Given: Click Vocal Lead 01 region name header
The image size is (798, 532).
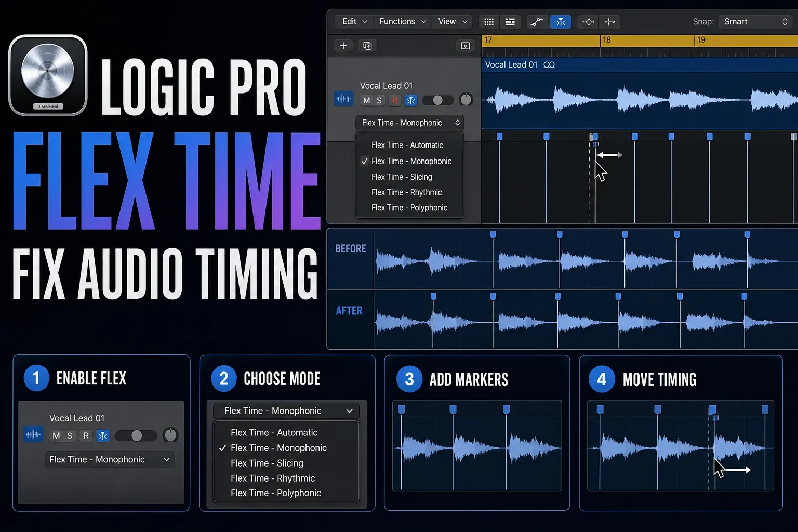Looking at the screenshot, I should (511, 64).
